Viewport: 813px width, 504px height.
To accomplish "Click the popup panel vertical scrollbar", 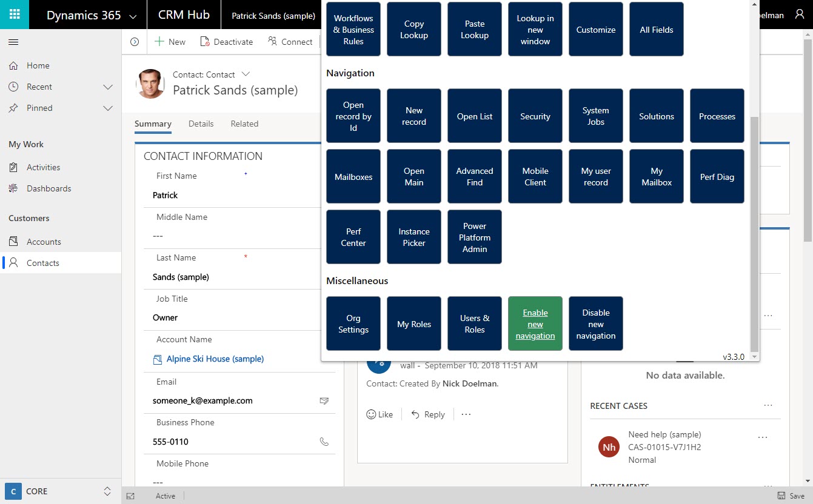I will (754, 230).
